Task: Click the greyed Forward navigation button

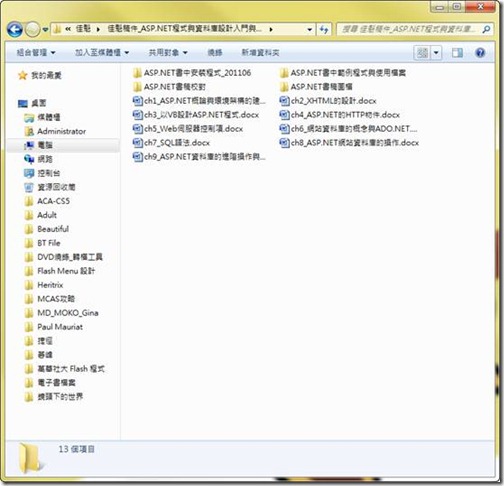Action: (32, 30)
